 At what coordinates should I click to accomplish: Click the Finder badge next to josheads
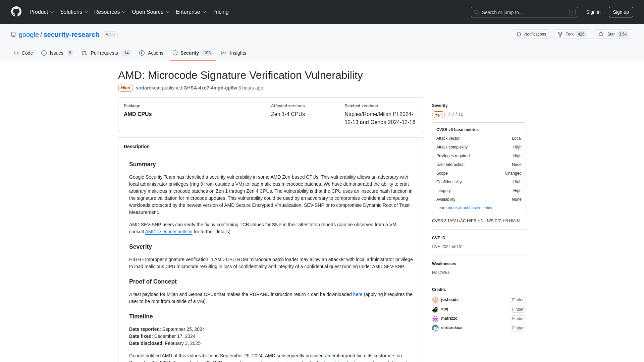[x=518, y=300]
